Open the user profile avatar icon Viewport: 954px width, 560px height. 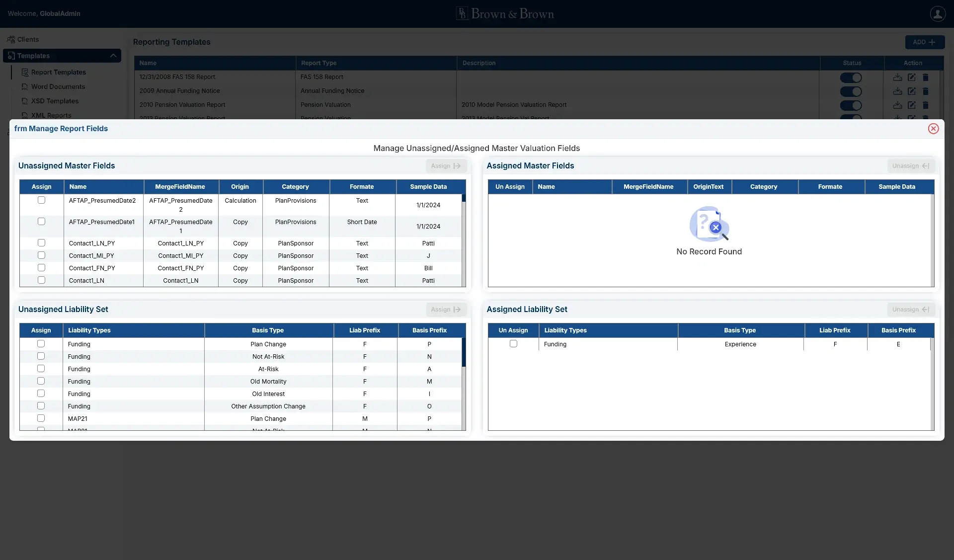(938, 14)
